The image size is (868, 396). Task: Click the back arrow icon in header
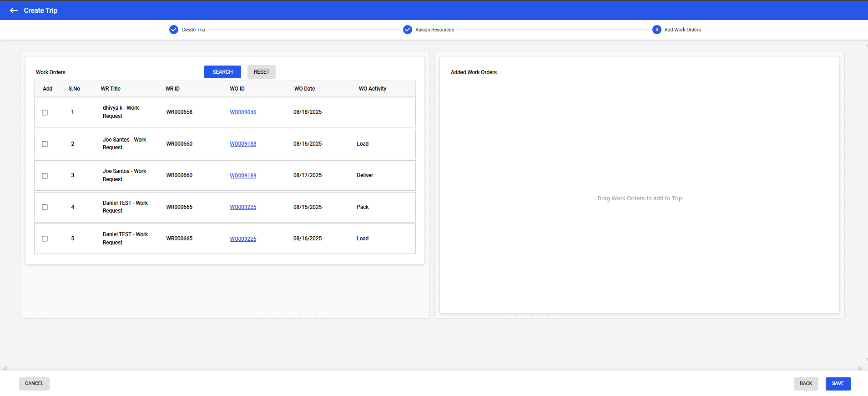(x=14, y=10)
